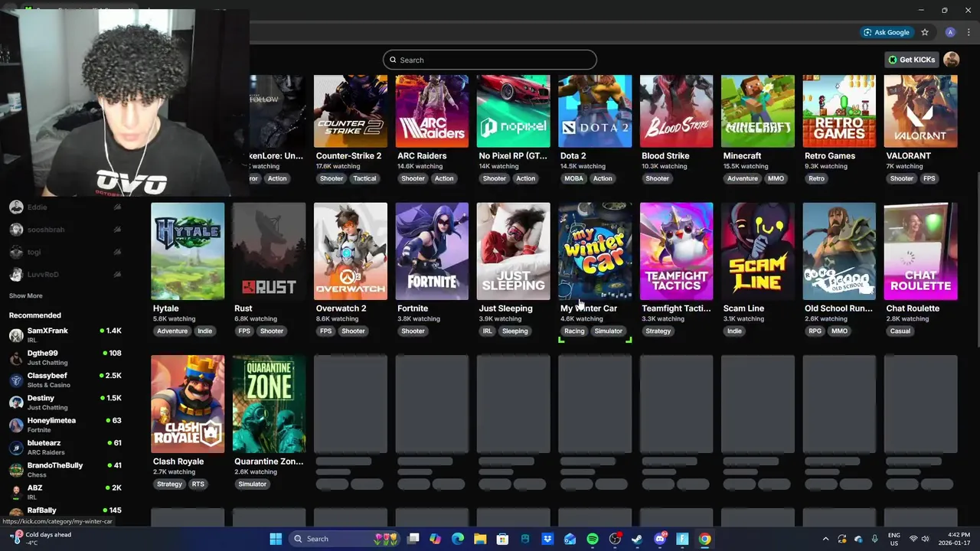Open the Clash Royale category title

coord(178,461)
